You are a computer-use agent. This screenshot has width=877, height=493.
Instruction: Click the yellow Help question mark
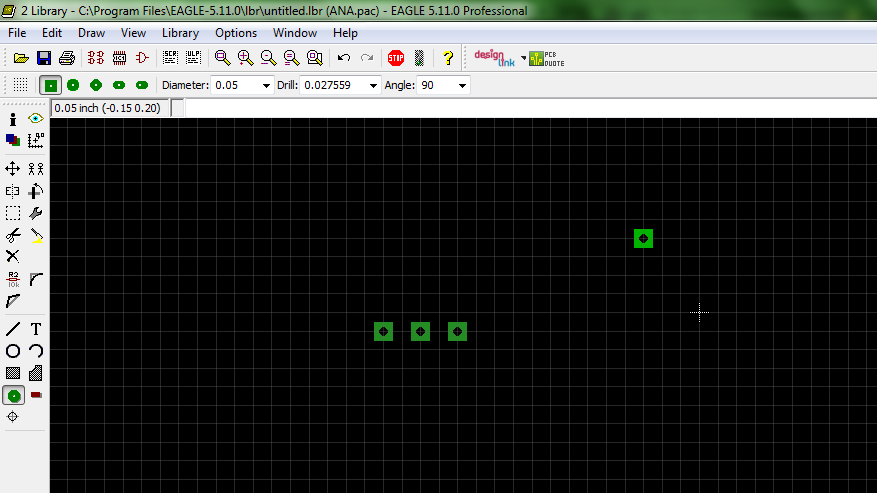[x=447, y=58]
